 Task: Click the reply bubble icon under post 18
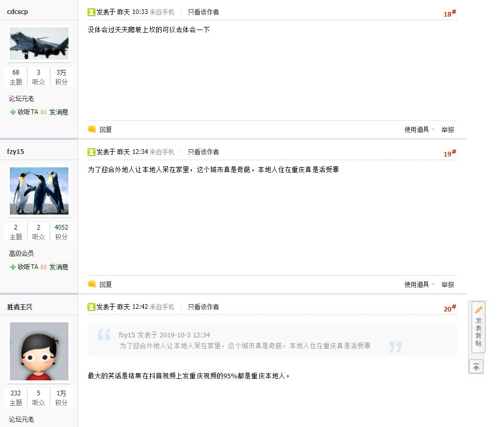click(92, 129)
